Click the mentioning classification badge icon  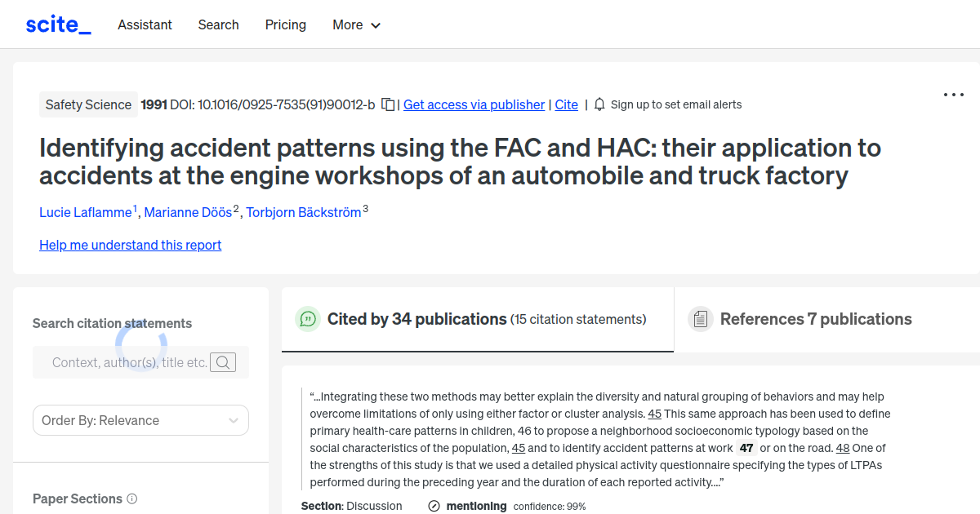click(x=432, y=506)
